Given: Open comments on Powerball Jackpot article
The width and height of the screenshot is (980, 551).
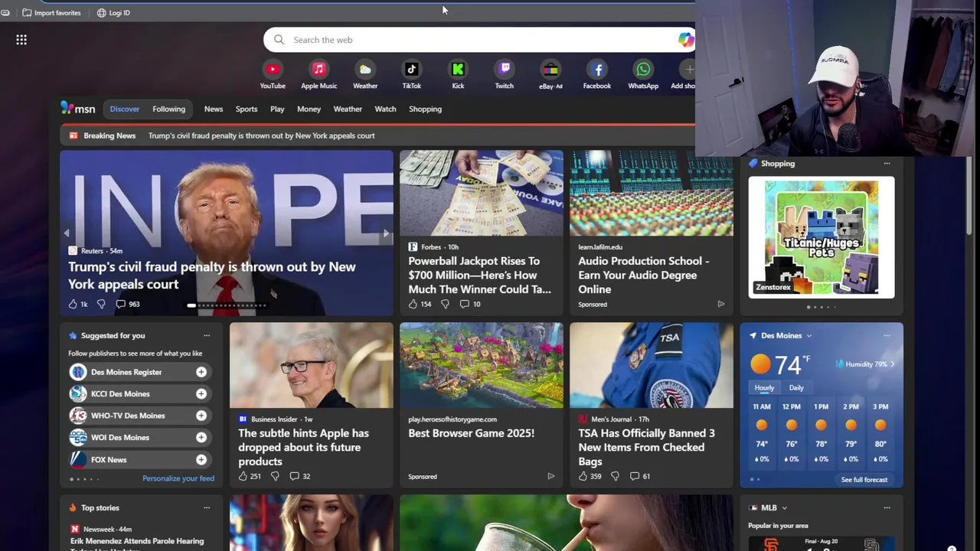Looking at the screenshot, I should (470, 304).
